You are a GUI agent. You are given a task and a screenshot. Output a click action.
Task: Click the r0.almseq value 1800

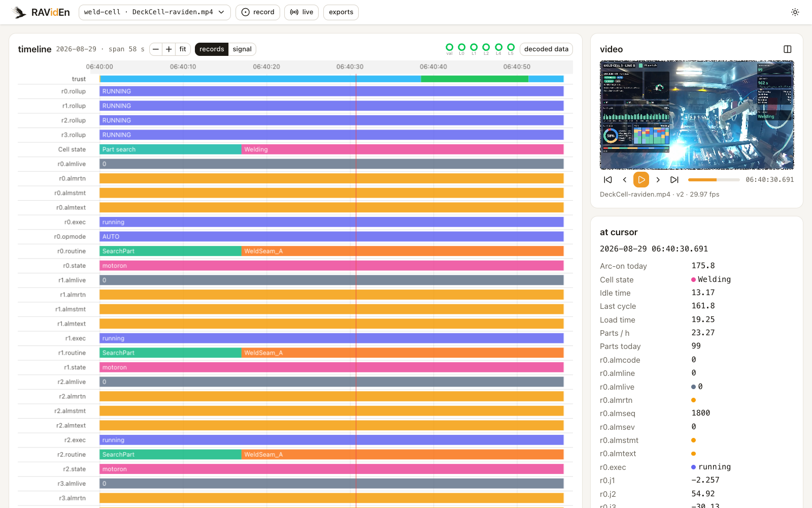coord(701,413)
